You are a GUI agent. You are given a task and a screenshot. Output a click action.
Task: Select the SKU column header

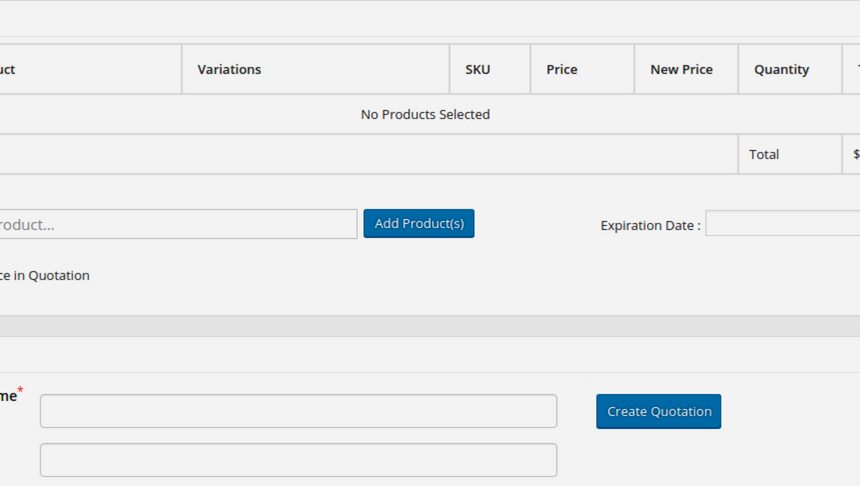coord(490,70)
